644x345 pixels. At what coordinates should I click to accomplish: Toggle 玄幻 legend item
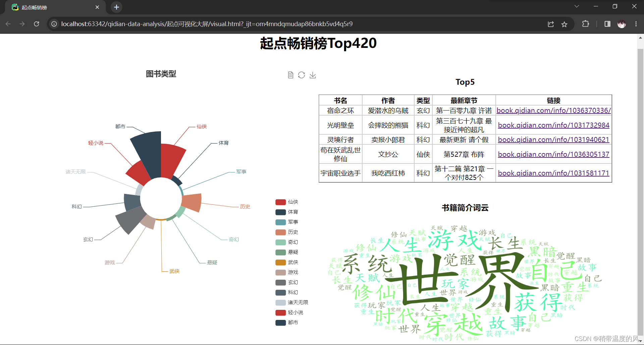point(287,282)
